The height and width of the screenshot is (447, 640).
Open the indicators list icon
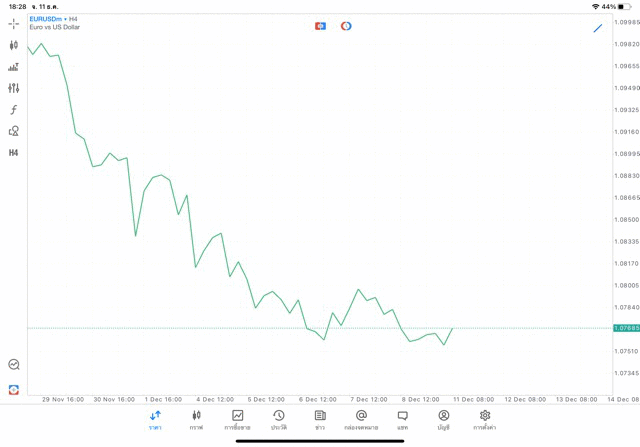[x=13, y=67]
